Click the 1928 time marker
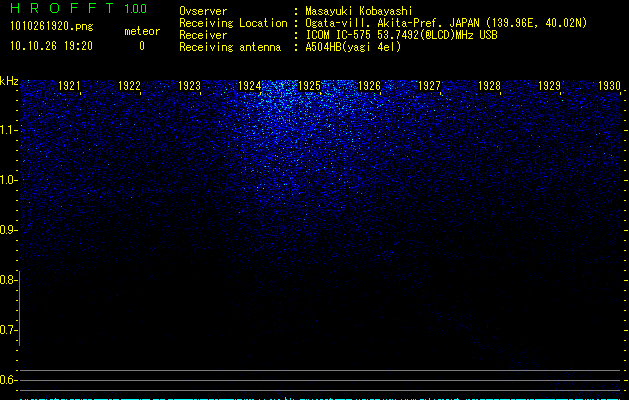 [489, 86]
